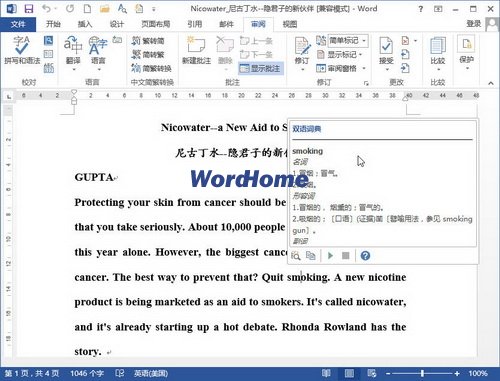Image resolution: width=500 pixels, height=381 pixels.
Task: Go to next comment 下一条
Action: [x=257, y=55]
